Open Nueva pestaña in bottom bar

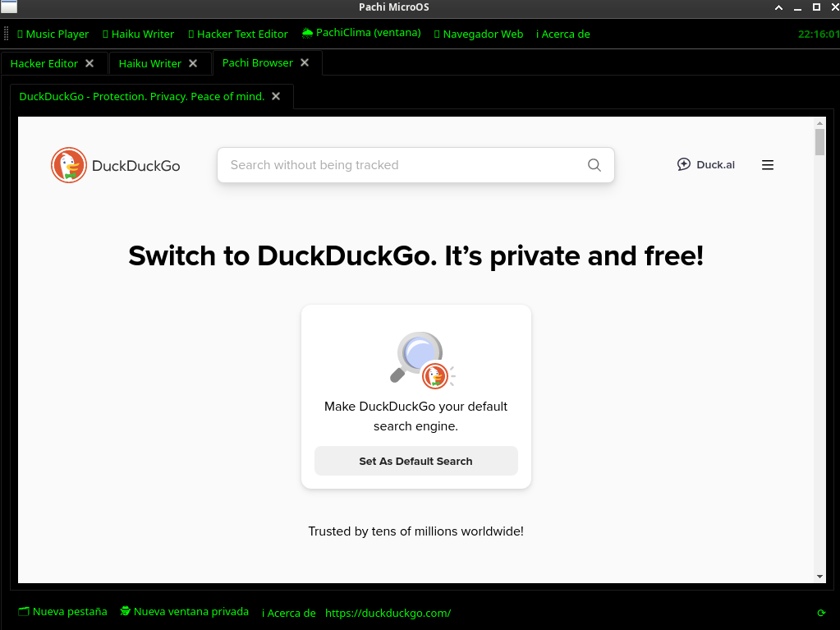tap(62, 612)
